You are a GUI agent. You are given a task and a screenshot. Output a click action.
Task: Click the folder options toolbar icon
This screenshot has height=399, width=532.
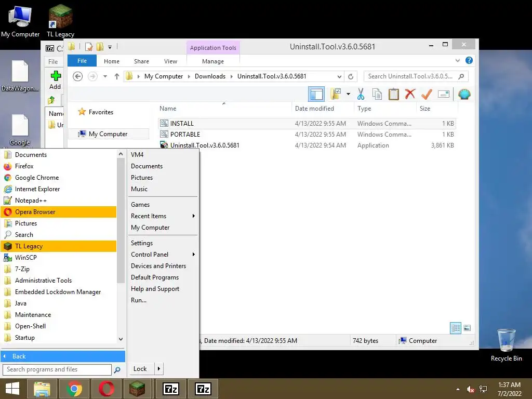[x=335, y=94]
